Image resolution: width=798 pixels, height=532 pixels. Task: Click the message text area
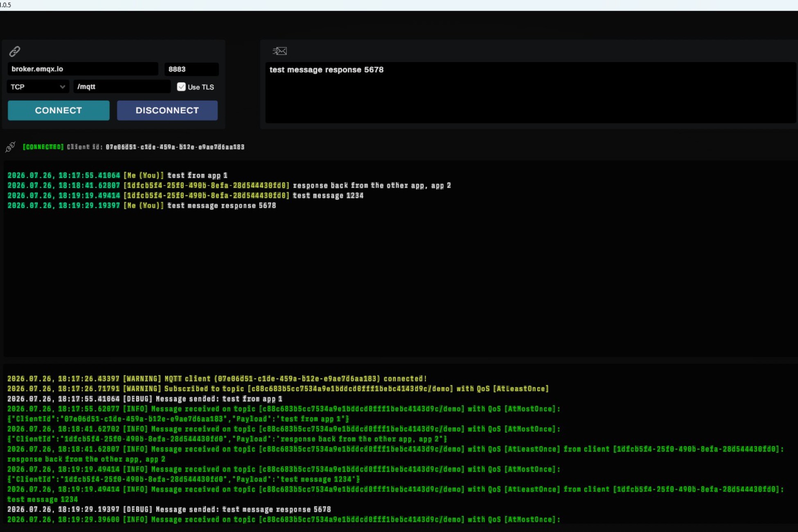pos(531,93)
